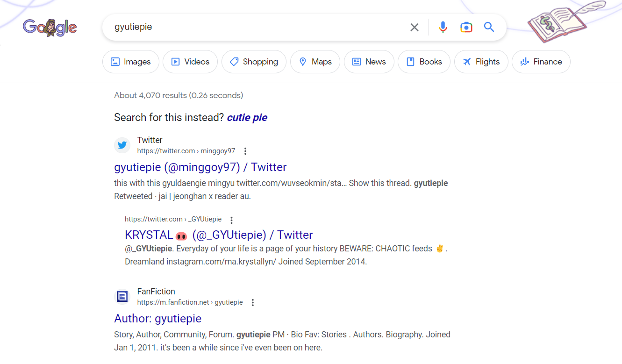This screenshot has width=622, height=364.
Task: Switch to the Shopping filter
Action: click(x=254, y=62)
